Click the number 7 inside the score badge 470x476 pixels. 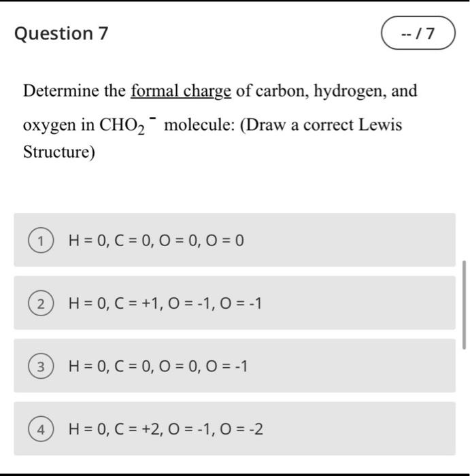(429, 33)
